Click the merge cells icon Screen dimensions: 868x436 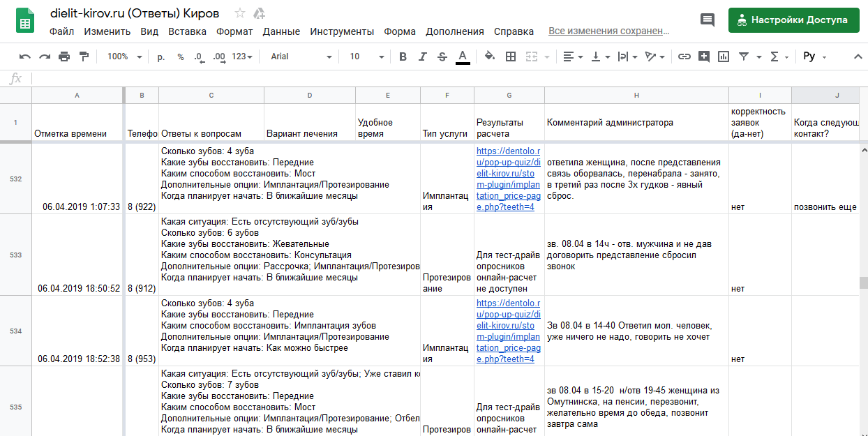532,57
